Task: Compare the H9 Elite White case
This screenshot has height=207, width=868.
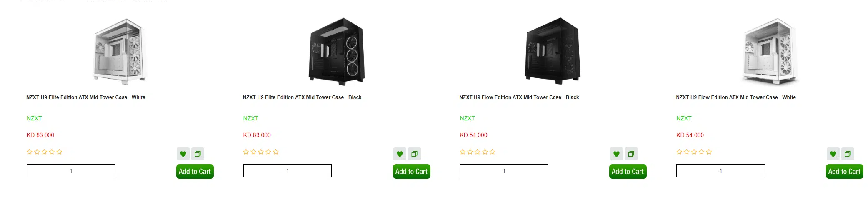Action: coord(198,154)
